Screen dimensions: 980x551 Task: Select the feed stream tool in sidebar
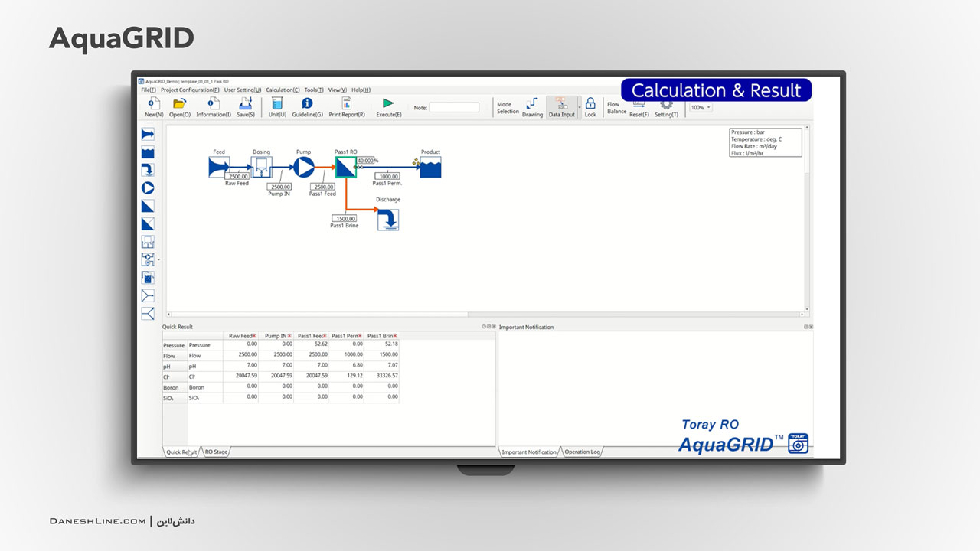pos(148,135)
